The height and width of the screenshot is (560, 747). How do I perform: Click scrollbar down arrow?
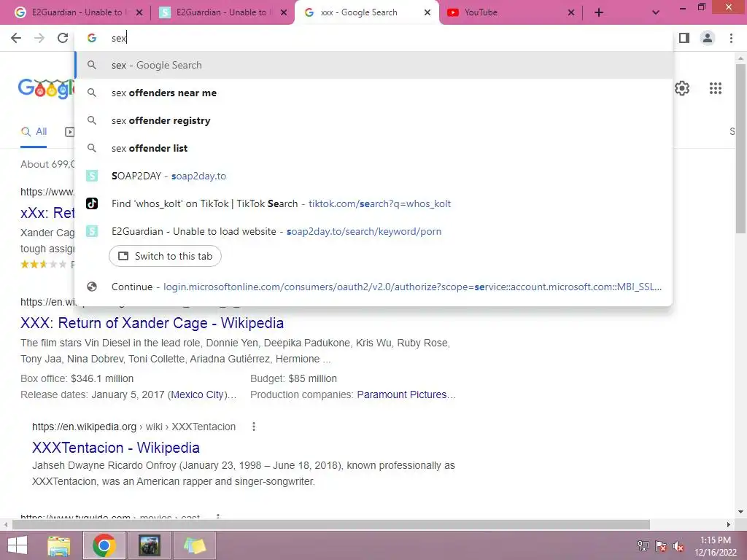tap(740, 512)
